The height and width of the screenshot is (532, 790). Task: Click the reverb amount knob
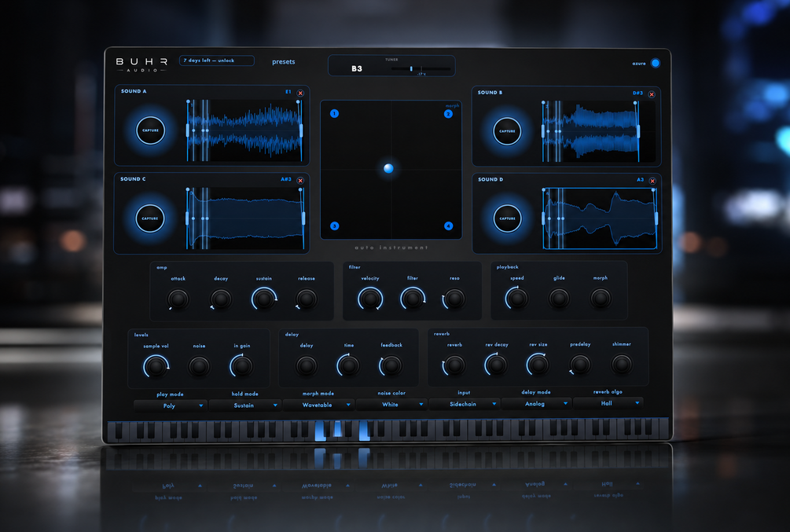pyautogui.click(x=454, y=365)
